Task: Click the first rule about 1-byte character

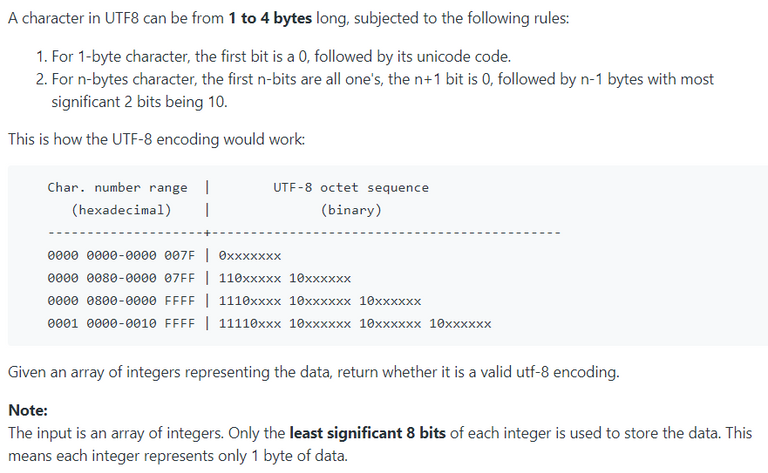Action: click(x=274, y=57)
